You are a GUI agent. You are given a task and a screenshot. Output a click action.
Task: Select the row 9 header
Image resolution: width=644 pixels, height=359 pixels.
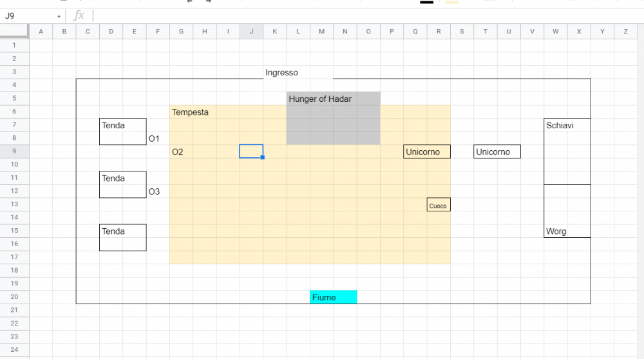coord(14,151)
